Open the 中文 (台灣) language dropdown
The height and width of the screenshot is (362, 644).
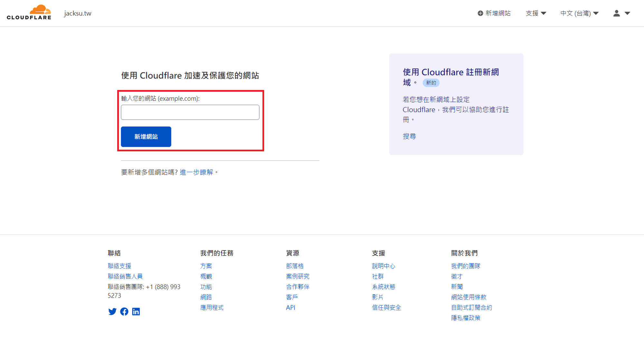pos(579,13)
